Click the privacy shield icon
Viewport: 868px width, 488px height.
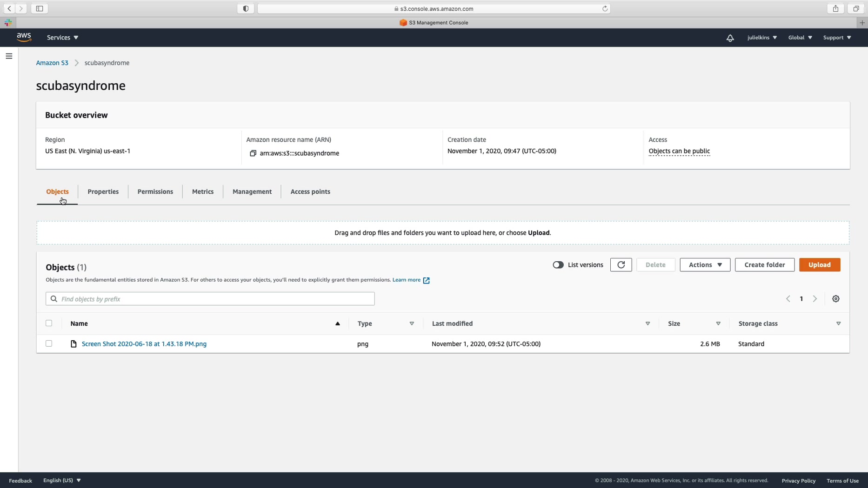246,8
